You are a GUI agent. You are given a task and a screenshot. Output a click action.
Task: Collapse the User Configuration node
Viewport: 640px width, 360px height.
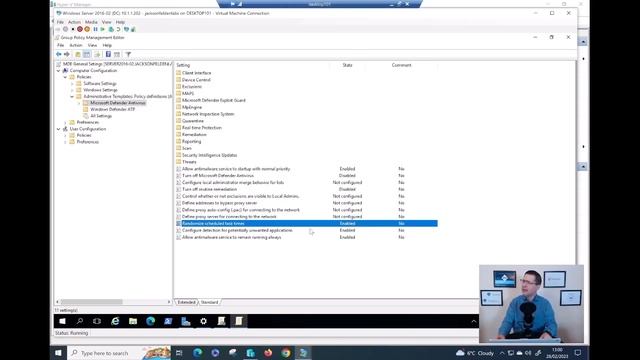[x=58, y=129]
